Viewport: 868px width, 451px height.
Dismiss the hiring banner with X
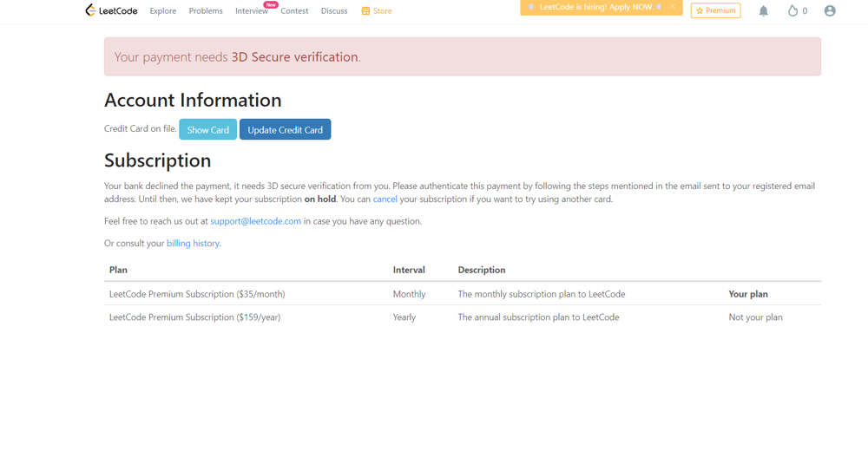tap(673, 7)
